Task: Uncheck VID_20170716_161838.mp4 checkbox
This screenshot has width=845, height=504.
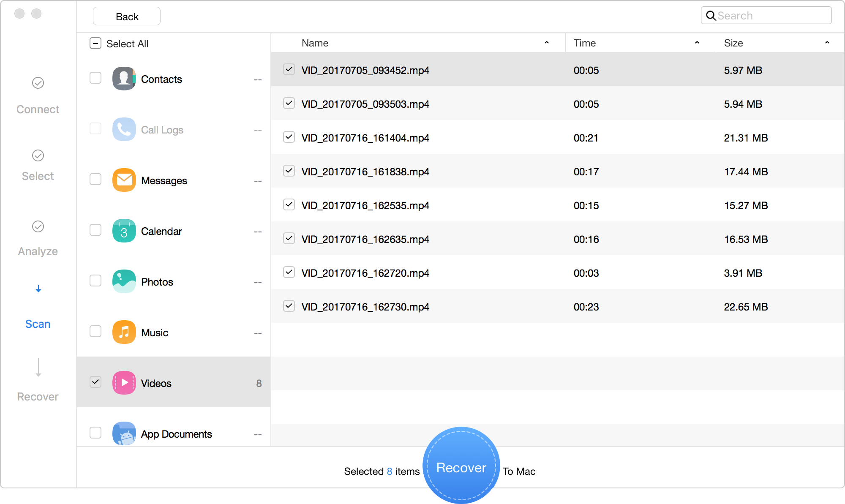Action: click(x=289, y=171)
